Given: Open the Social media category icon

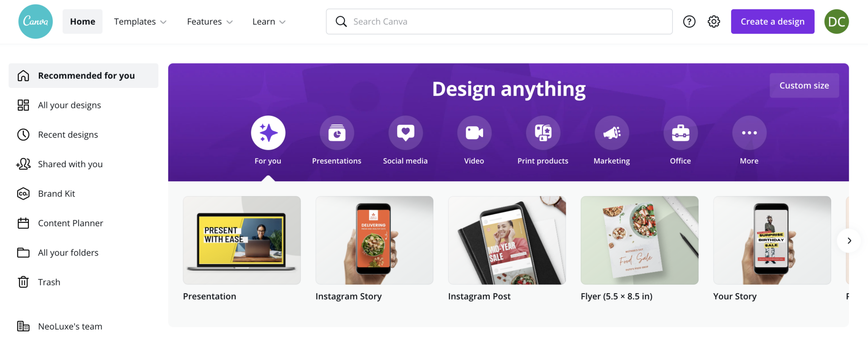Looking at the screenshot, I should [x=405, y=132].
